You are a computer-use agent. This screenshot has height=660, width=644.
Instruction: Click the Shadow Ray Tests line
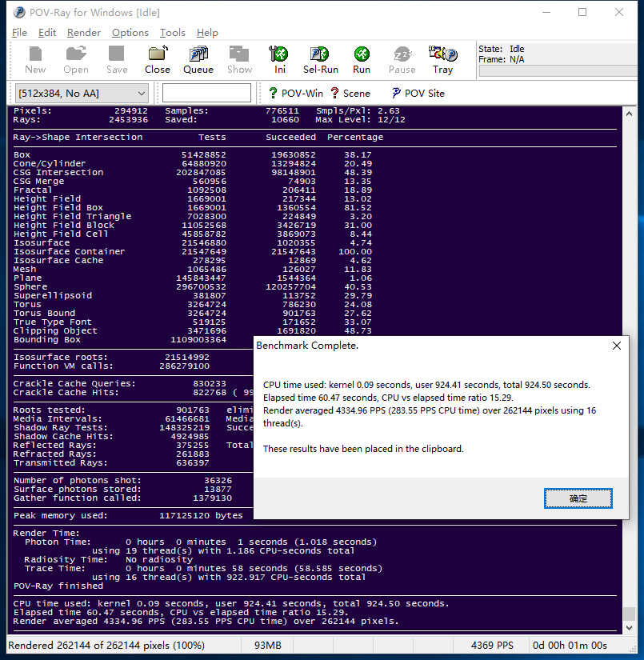(111, 427)
